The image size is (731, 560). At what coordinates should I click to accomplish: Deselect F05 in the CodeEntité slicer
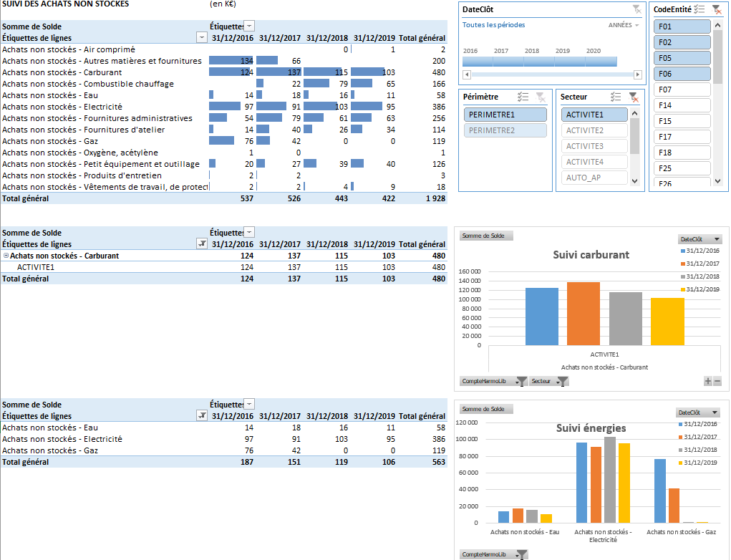point(682,58)
